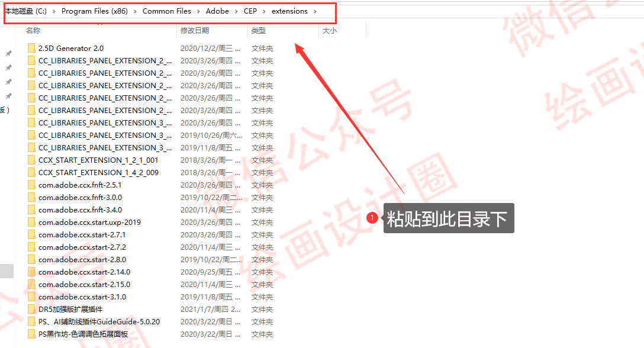Click date cell of com.adobe.ccx.start-2.8.0 row
This screenshot has width=644, height=348.
211,259
